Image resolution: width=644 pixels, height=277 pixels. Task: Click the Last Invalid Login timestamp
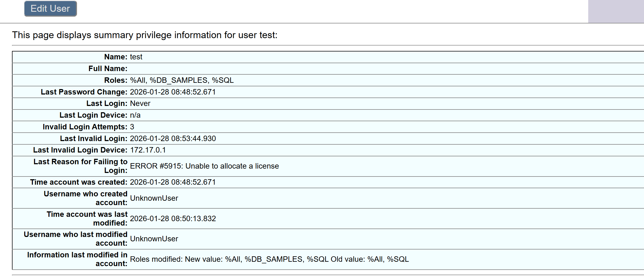click(x=173, y=139)
